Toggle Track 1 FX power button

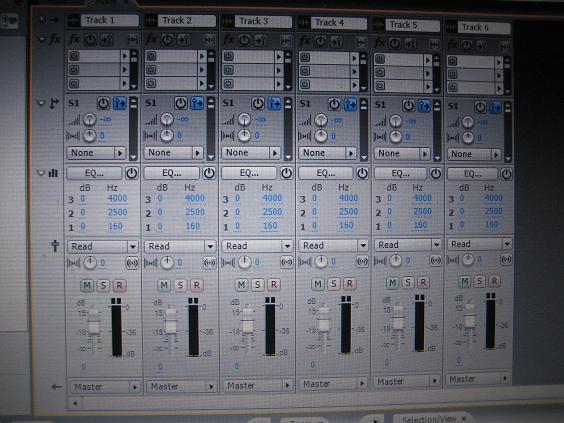pyautogui.click(x=90, y=39)
